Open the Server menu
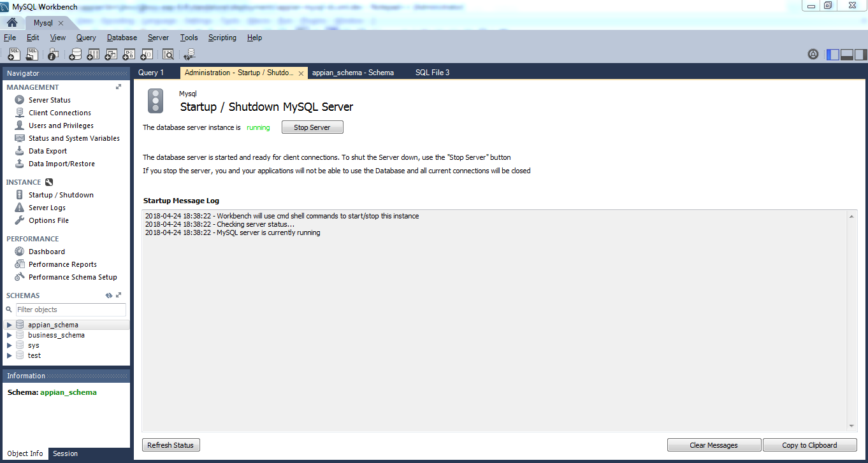The image size is (868, 463). 158,38
